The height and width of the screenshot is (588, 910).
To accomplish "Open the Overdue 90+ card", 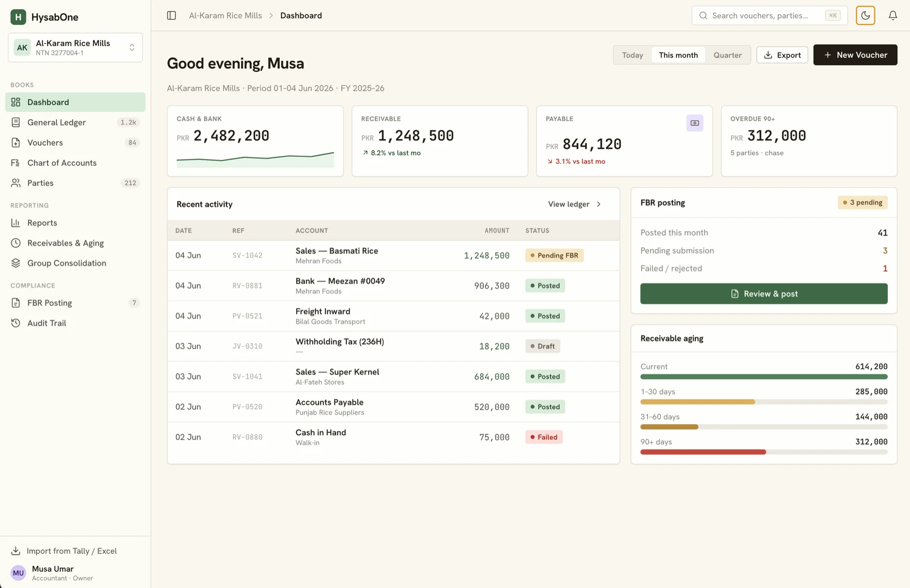I will 809,141.
